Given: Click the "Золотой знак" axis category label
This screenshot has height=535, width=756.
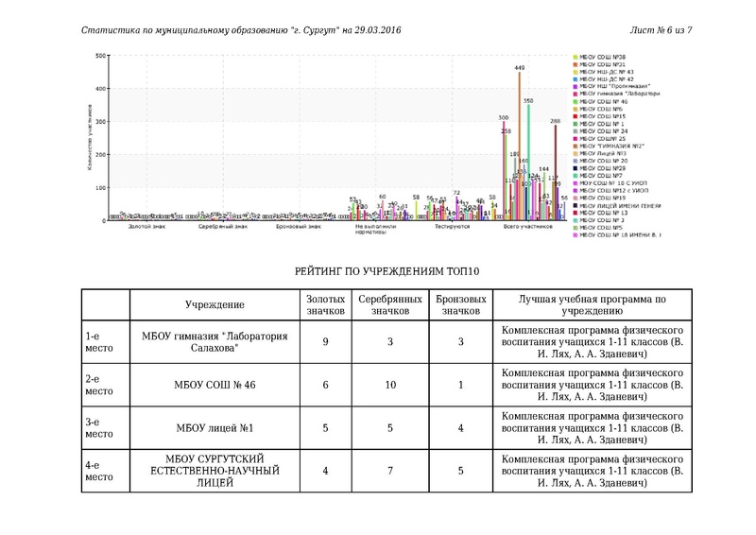Looking at the screenshot, I should click(x=145, y=228).
